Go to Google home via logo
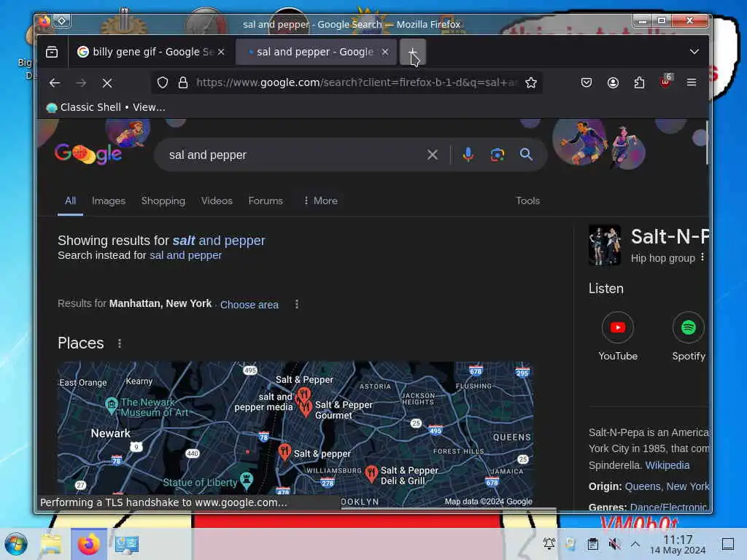747x560 pixels. tap(88, 154)
